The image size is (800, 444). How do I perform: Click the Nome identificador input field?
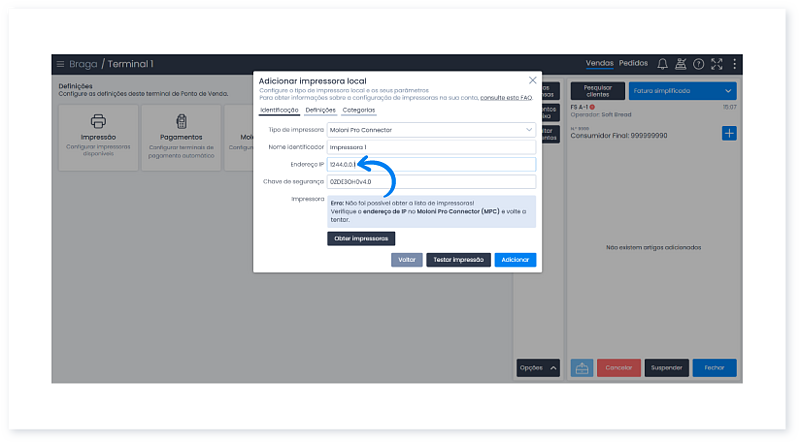pyautogui.click(x=431, y=147)
